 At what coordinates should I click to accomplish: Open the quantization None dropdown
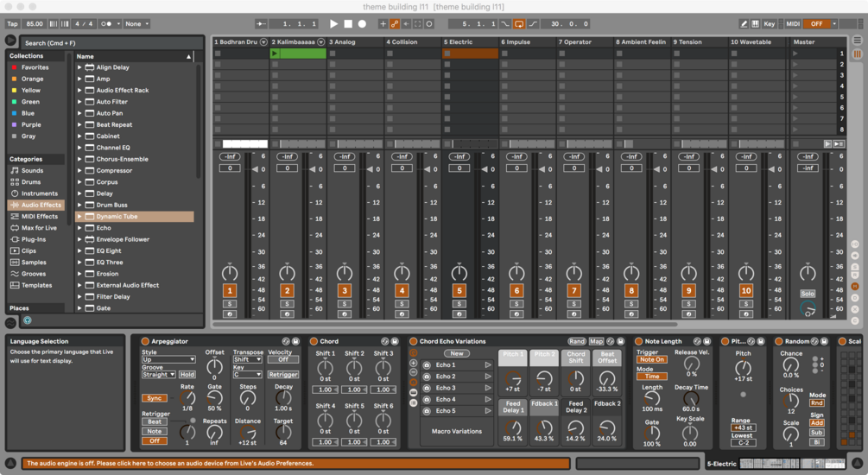click(136, 24)
